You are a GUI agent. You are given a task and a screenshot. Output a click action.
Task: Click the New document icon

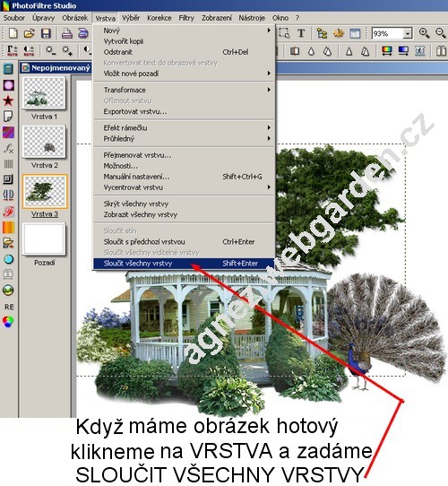[x=13, y=33]
